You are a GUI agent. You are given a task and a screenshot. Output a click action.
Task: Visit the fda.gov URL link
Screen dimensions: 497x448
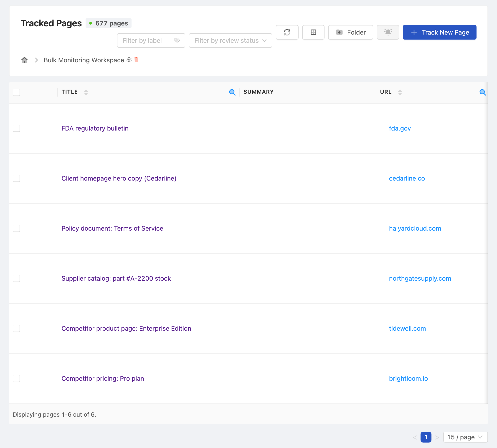tap(400, 128)
